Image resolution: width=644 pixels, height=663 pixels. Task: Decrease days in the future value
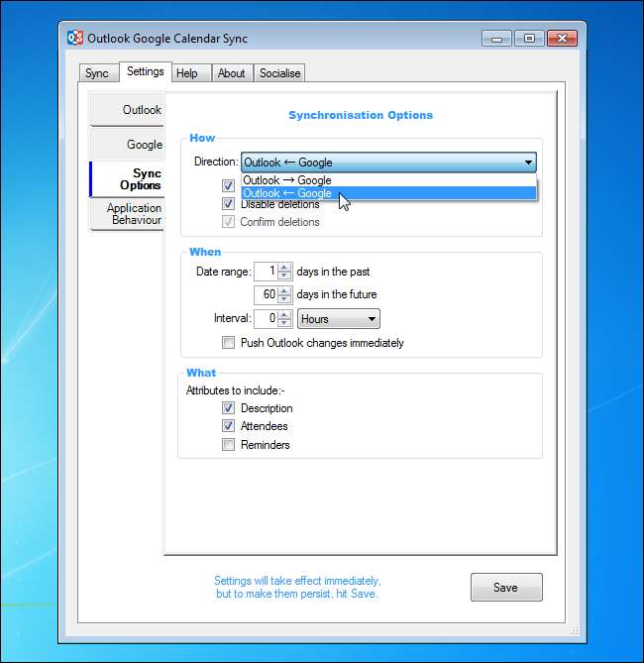[x=284, y=299]
